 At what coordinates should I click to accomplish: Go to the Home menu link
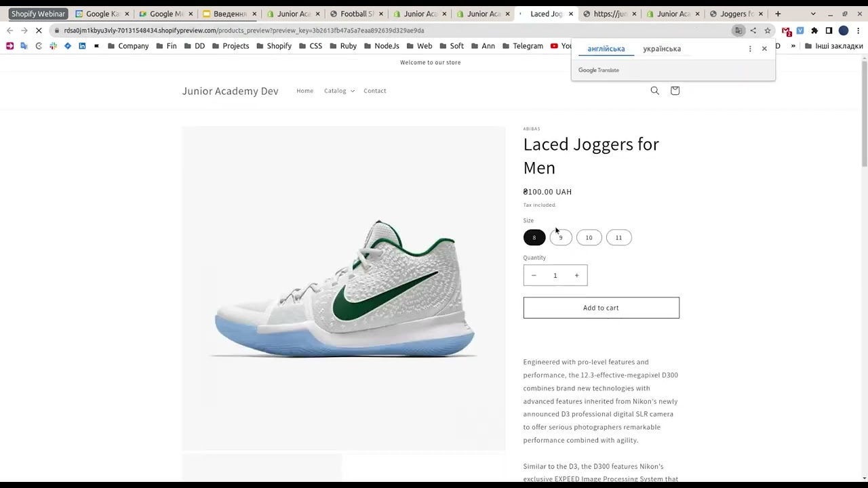(304, 91)
